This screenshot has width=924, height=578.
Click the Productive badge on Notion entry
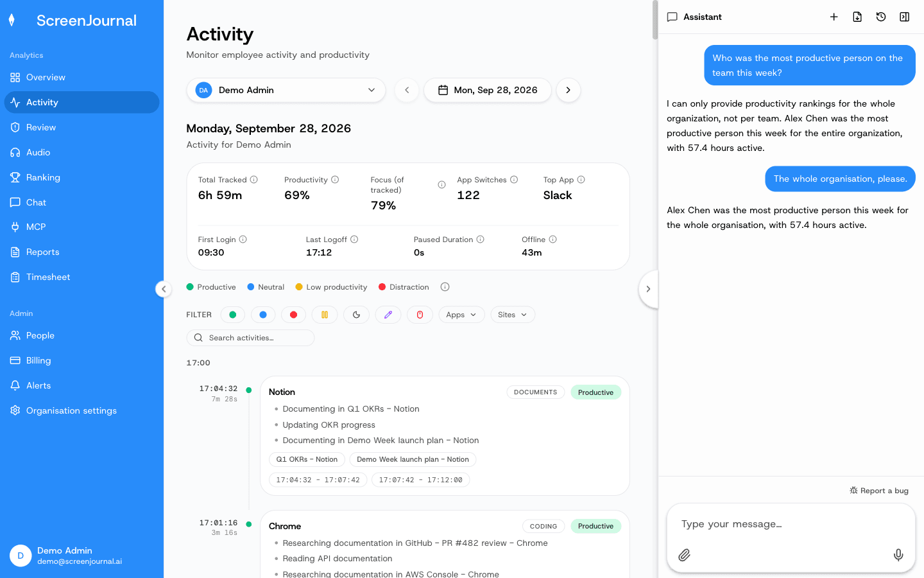[596, 392]
